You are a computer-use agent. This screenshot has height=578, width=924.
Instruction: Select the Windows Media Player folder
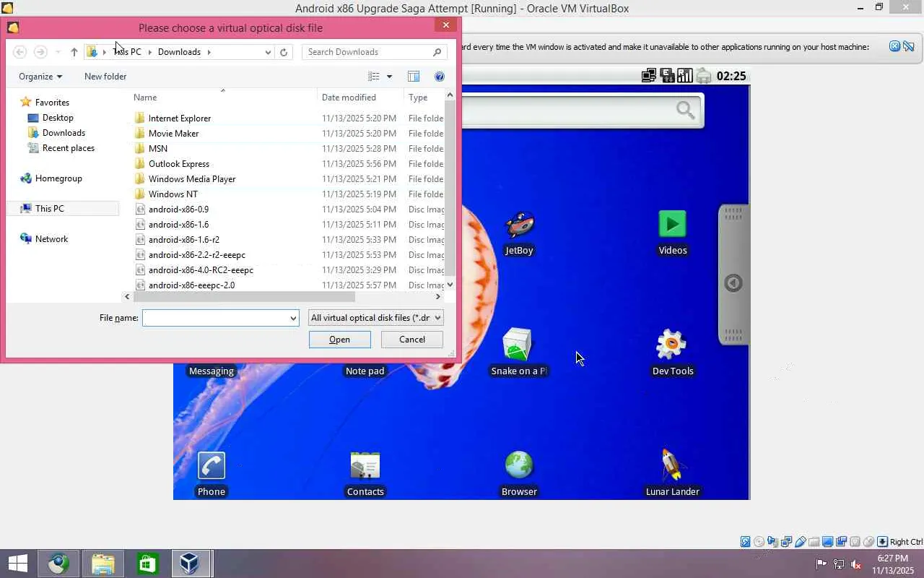[x=192, y=179]
